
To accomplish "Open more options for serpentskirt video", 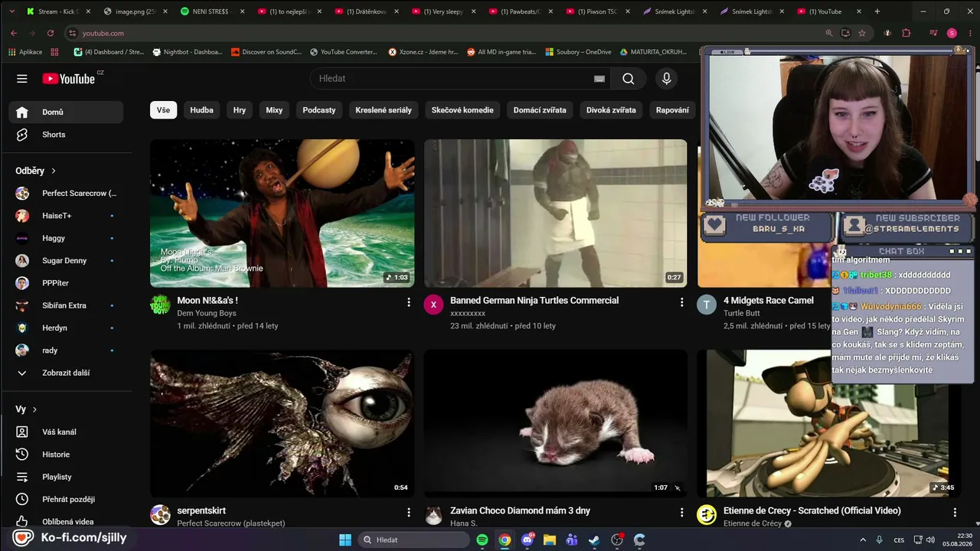I will point(408,512).
